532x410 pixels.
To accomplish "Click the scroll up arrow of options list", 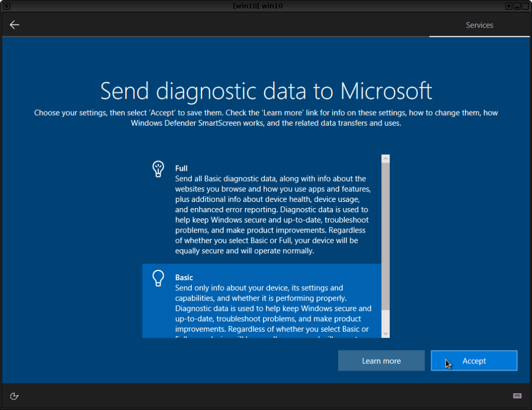I will pos(385,159).
